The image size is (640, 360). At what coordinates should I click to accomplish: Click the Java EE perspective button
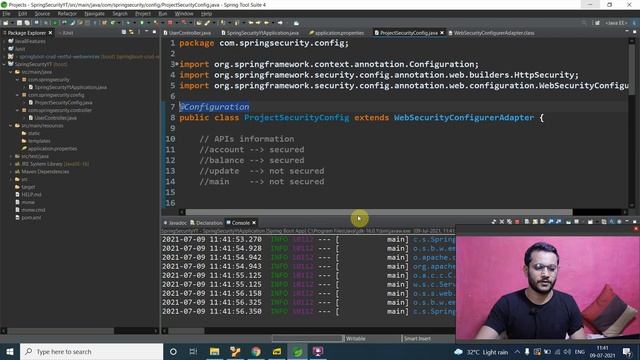615,23
